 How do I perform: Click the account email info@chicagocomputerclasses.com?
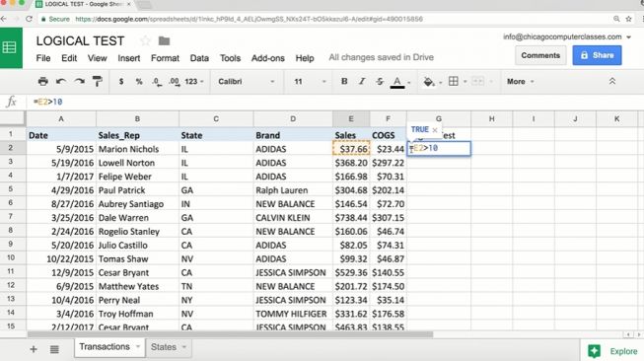coord(562,36)
